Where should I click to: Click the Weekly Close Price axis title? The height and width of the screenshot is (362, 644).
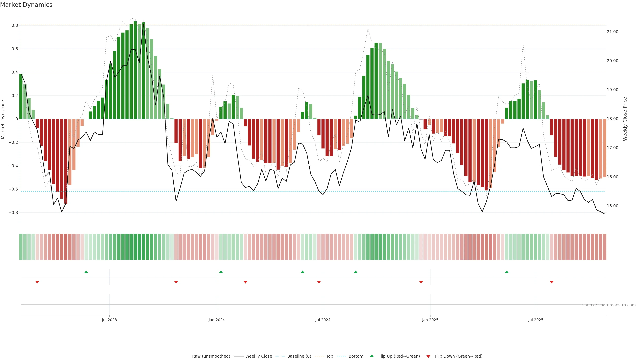tap(625, 119)
